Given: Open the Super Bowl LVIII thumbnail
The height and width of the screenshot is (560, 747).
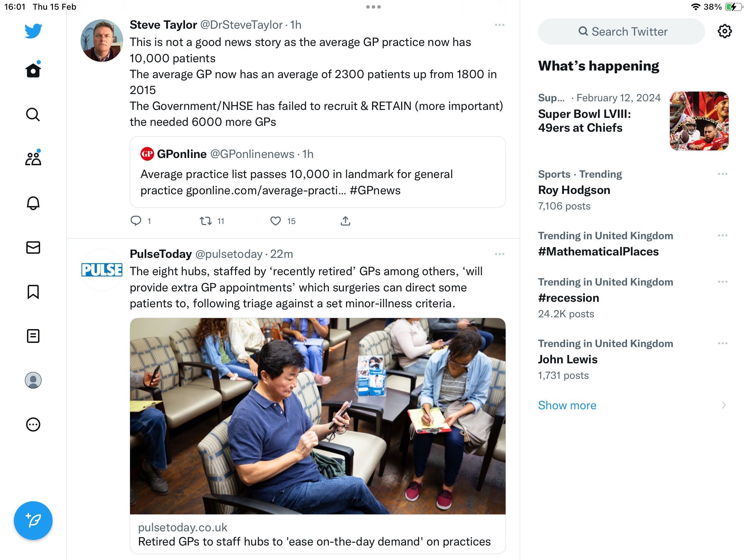Looking at the screenshot, I should click(x=699, y=121).
